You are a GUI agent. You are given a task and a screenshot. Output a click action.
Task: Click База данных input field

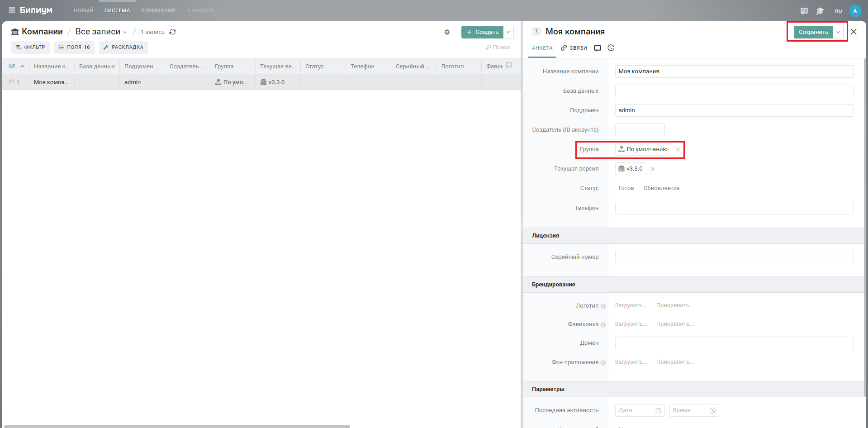[x=734, y=91]
